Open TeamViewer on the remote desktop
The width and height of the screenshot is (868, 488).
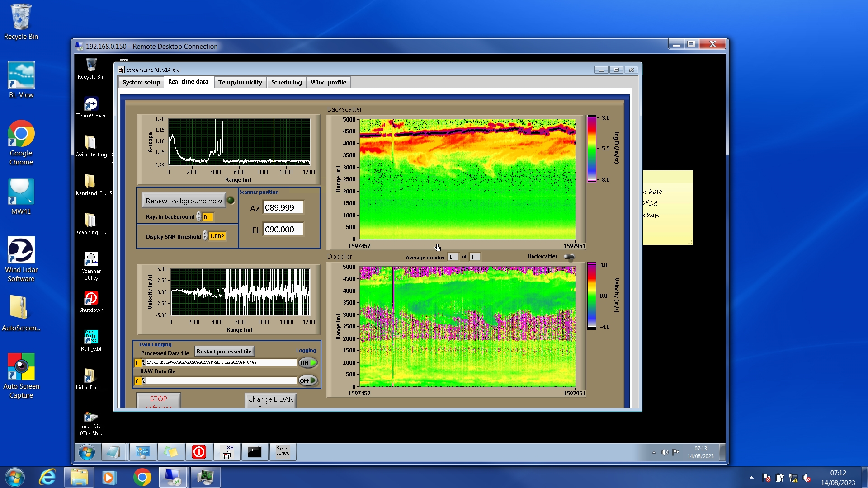pos(91,104)
